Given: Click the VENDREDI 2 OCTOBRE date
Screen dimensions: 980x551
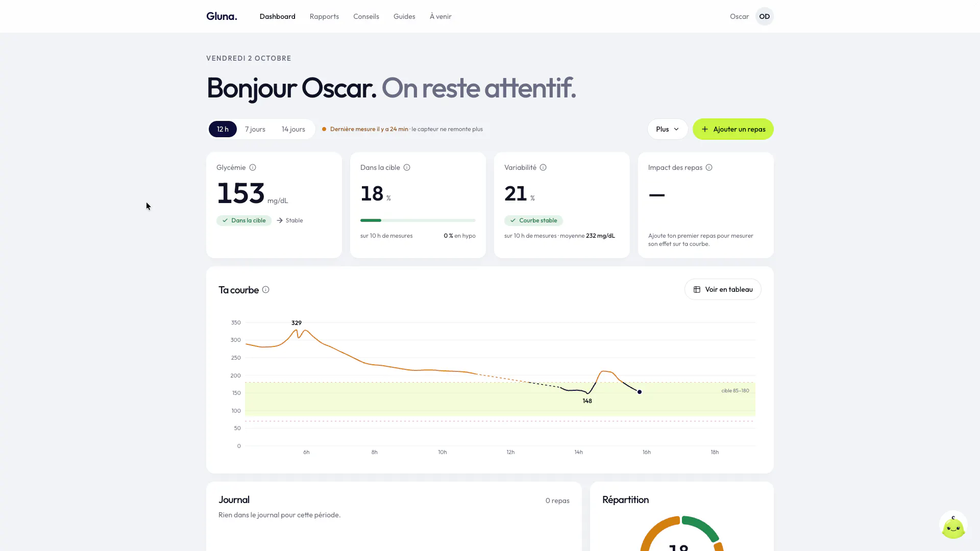Looking at the screenshot, I should pos(249,58).
